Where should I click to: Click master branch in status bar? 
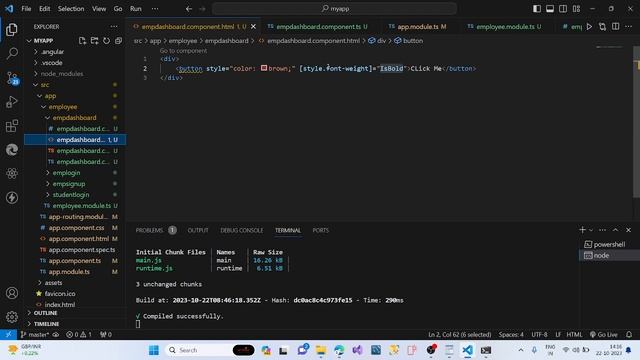point(35,334)
